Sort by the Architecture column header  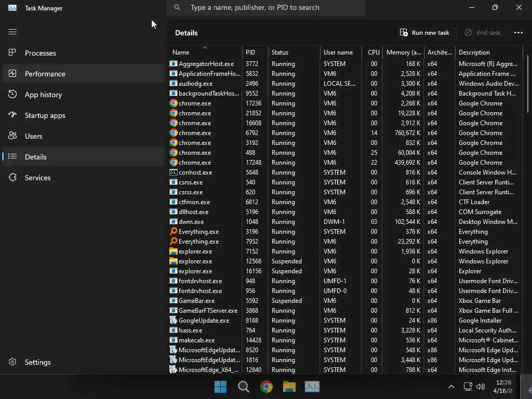coord(440,52)
